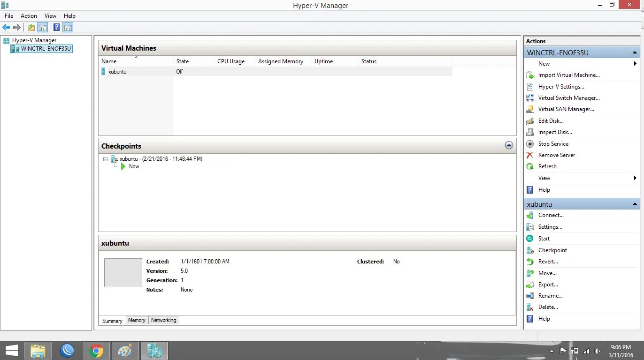Switch to the Summary tab

[113, 321]
